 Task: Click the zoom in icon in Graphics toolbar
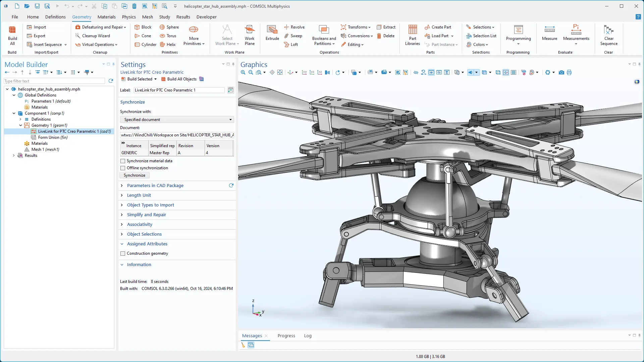point(243,72)
